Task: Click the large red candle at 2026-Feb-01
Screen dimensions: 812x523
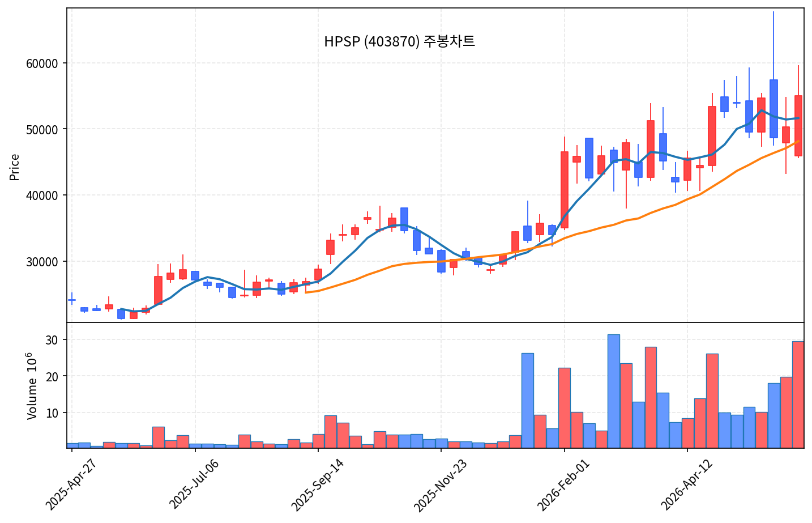Action: (x=565, y=190)
